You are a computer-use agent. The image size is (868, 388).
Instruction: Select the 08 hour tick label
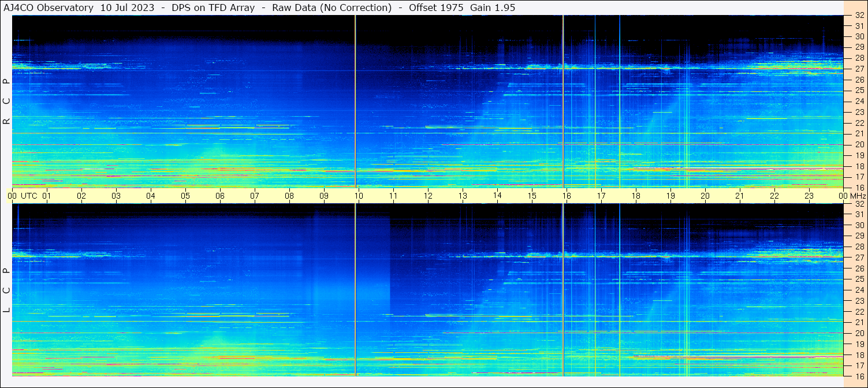coord(289,196)
